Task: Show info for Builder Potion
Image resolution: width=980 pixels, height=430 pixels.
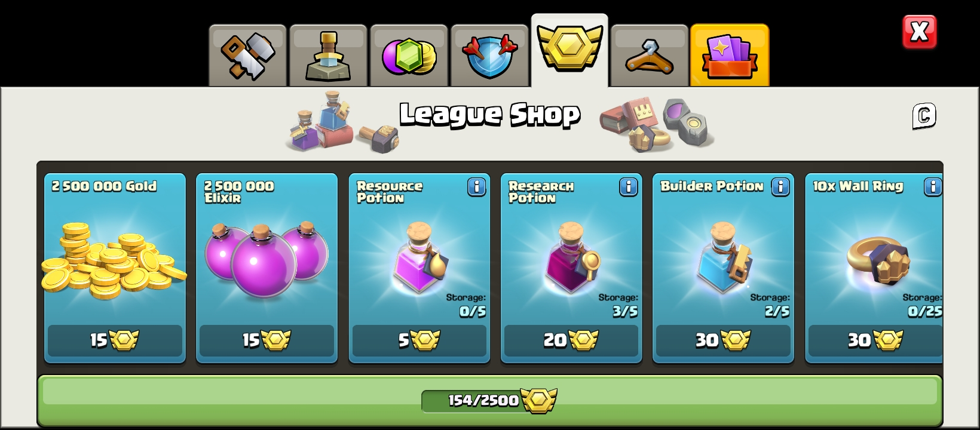Action: tap(780, 187)
